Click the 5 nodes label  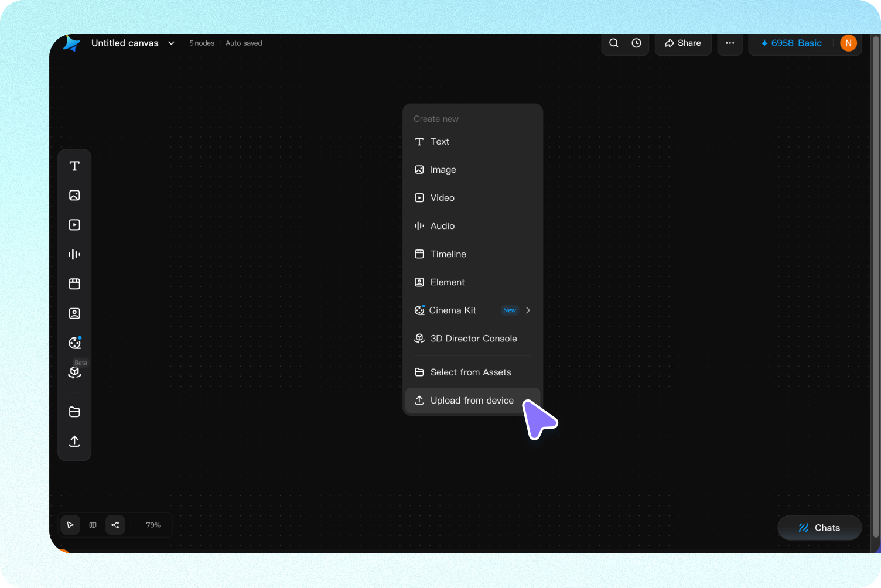click(202, 43)
